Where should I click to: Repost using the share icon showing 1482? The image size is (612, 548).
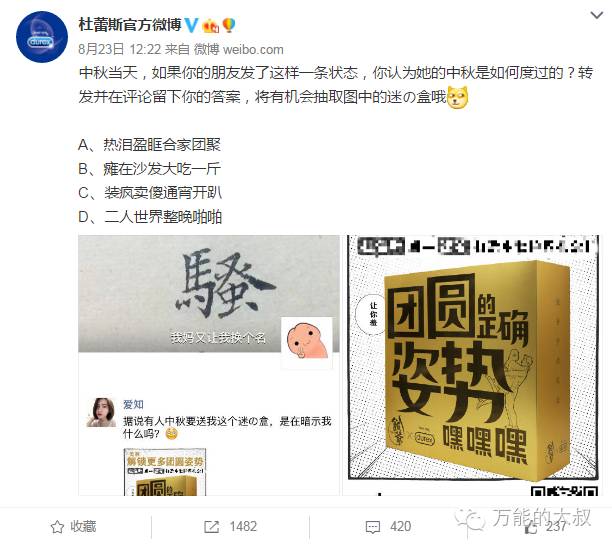[230, 527]
